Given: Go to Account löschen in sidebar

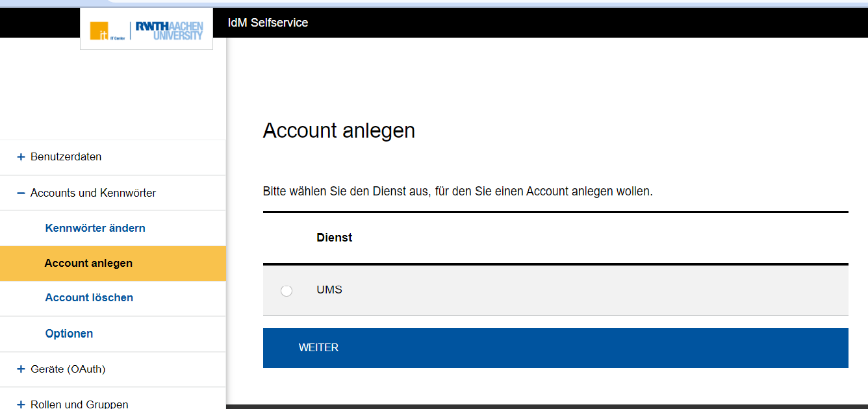Looking at the screenshot, I should 89,297.
